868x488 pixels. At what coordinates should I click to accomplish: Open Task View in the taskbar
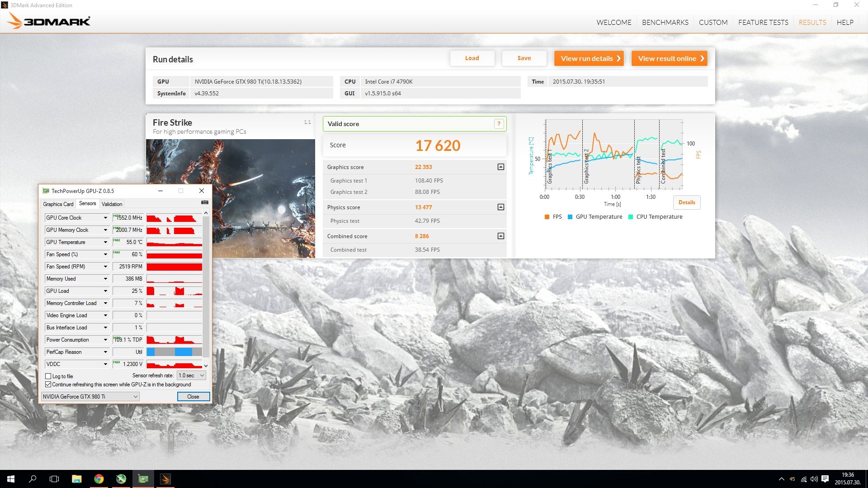coord(54,479)
